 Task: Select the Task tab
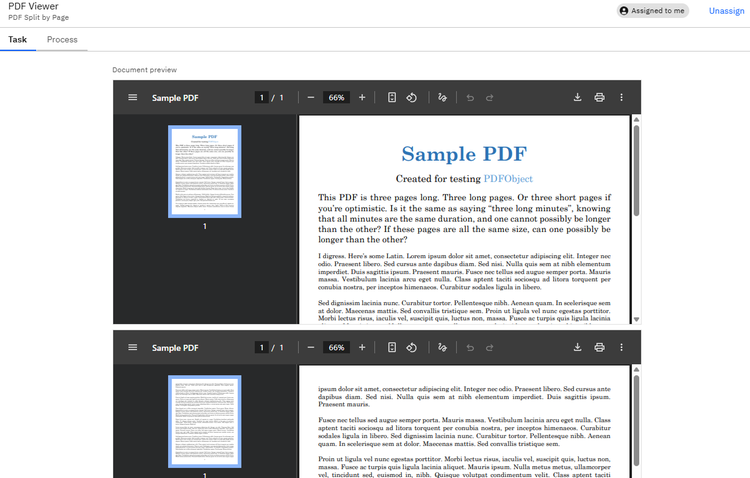(18, 40)
